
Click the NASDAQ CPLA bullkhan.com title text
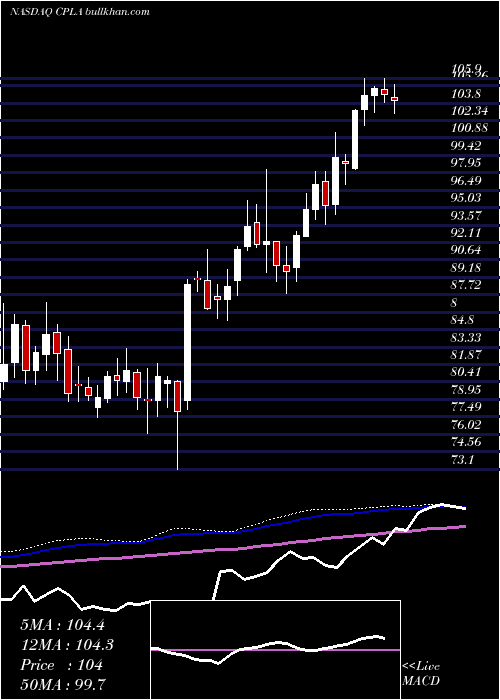[79, 12]
